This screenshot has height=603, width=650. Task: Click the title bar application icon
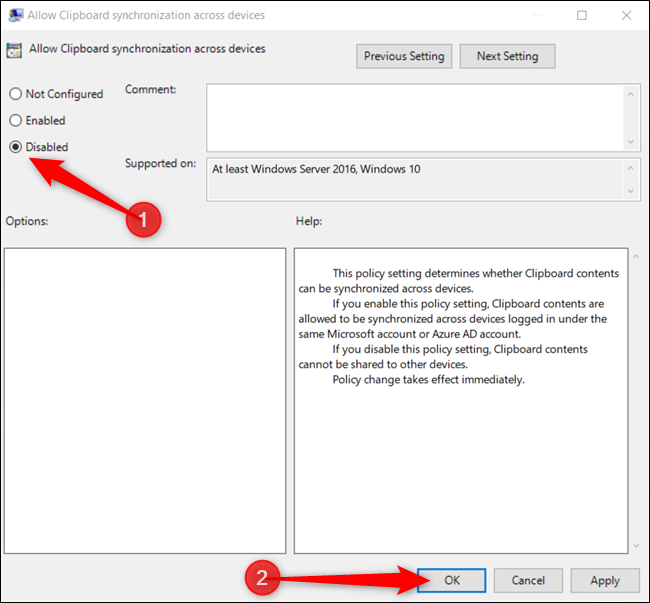click(15, 15)
